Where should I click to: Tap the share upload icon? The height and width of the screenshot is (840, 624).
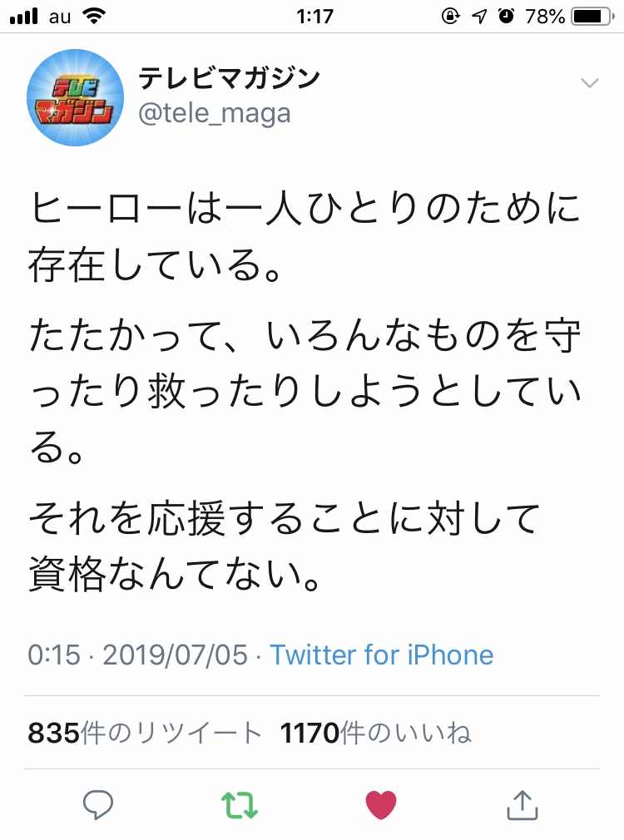point(522,803)
